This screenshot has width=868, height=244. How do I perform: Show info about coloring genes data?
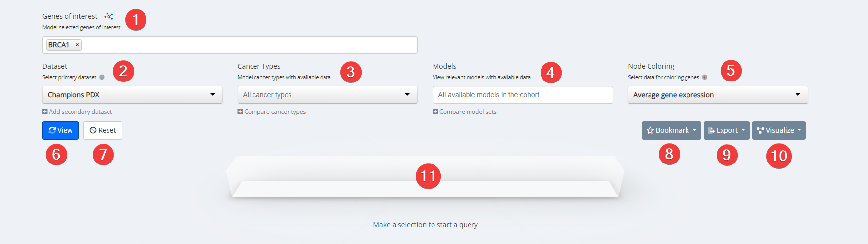(705, 77)
